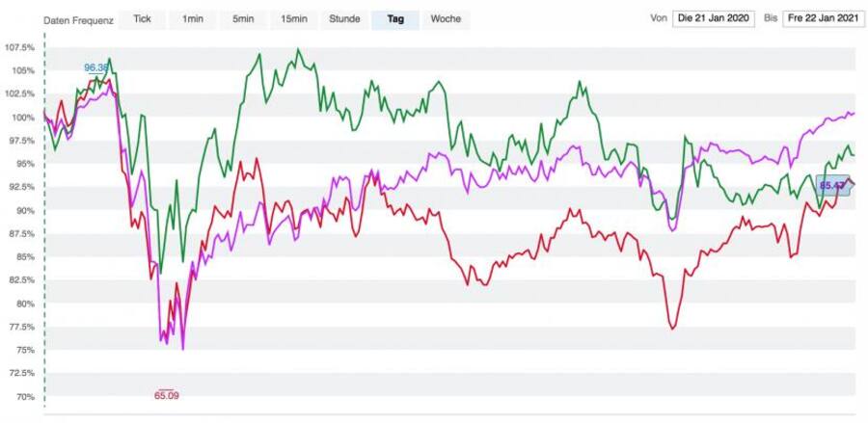Screen dimensions: 868x423
Task: Click the 80% y-axis label
Action: pos(24,304)
